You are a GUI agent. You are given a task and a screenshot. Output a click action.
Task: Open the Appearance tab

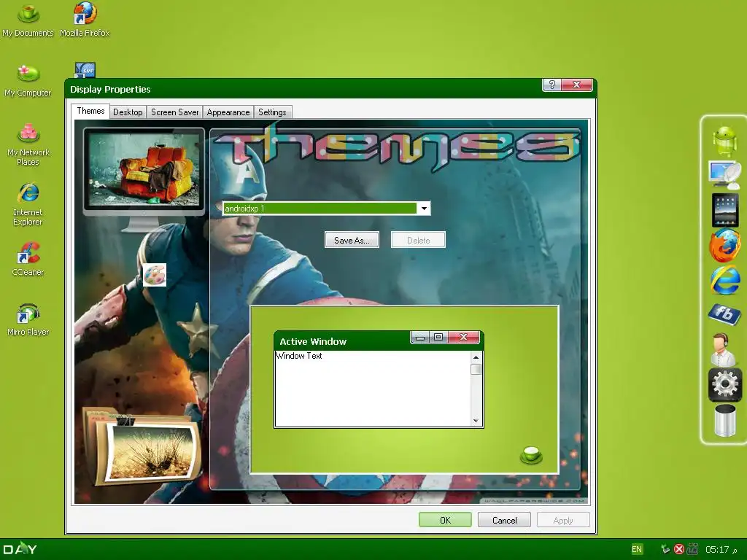[228, 112]
